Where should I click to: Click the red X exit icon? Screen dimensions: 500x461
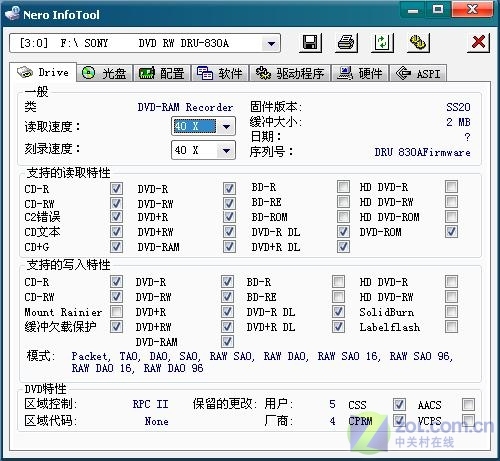click(x=478, y=43)
